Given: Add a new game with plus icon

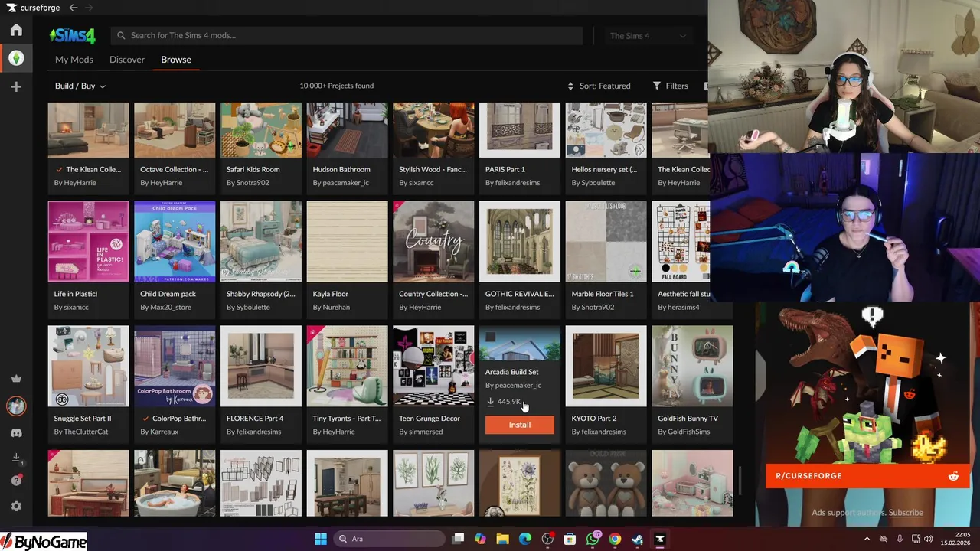Looking at the screenshot, I should (16, 86).
